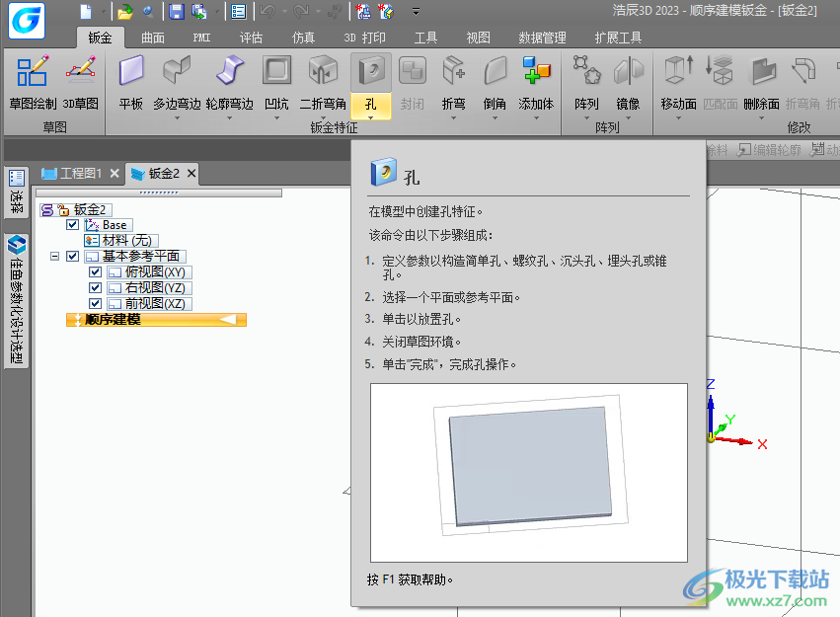Image resolution: width=840 pixels, height=617 pixels.
Task: Open the 凹坑 dropdown arrow
Action: tap(277, 117)
